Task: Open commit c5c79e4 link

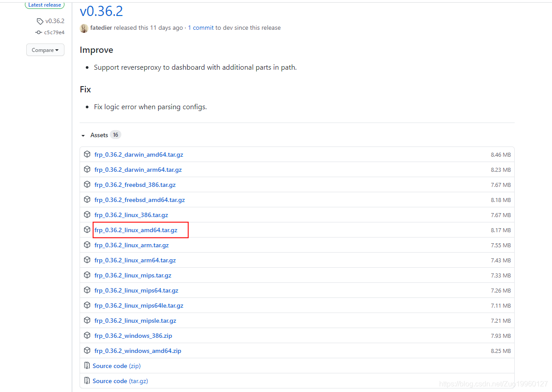Action: point(54,32)
